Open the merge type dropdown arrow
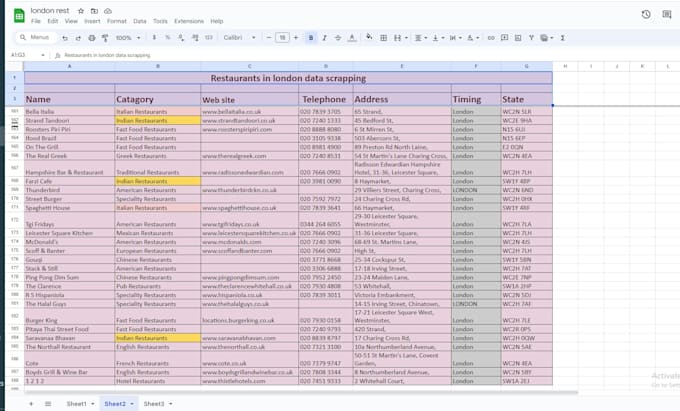Screen dimensions: 680x411 pos(406,38)
